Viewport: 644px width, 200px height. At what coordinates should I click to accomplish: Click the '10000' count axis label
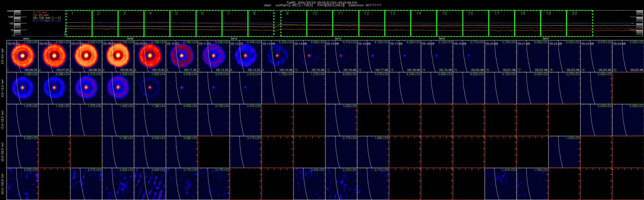coord(10,11)
